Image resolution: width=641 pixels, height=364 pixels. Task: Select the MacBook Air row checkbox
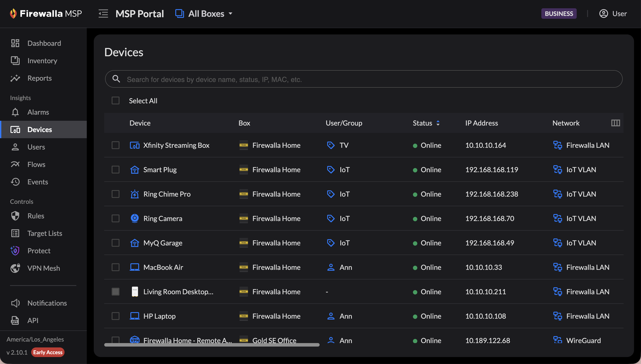[116, 267]
